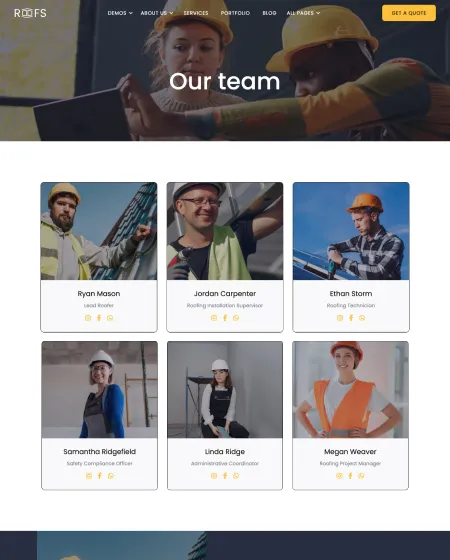Open Jordan Carpenter's name link
The height and width of the screenshot is (560, 450).
[x=225, y=294]
